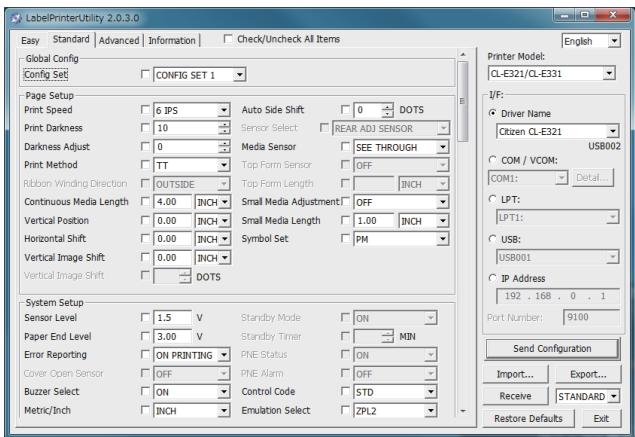Image resolution: width=635 pixels, height=437 pixels.
Task: Tick the Print Speed checkbox
Action: click(x=145, y=110)
